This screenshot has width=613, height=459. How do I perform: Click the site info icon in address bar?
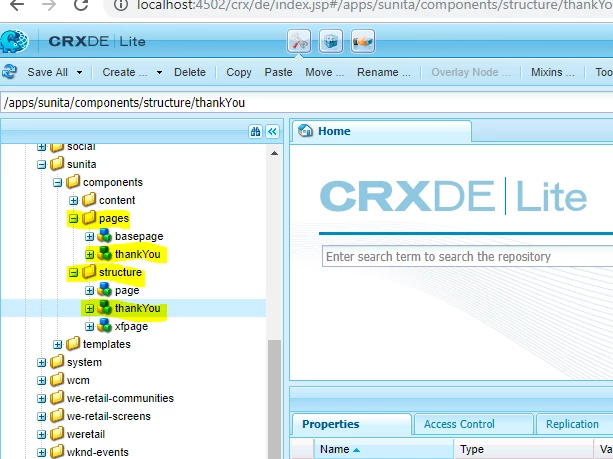(x=122, y=5)
